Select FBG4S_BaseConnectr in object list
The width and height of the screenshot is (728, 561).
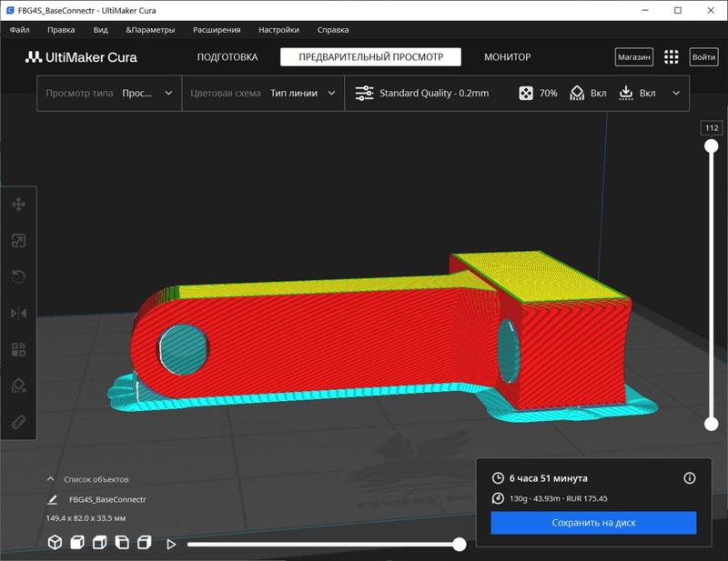pyautogui.click(x=107, y=500)
